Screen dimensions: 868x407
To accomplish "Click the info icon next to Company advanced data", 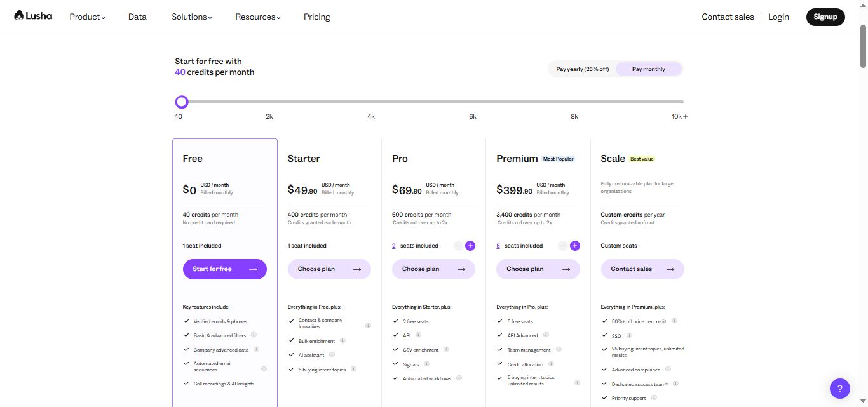I will (257, 349).
